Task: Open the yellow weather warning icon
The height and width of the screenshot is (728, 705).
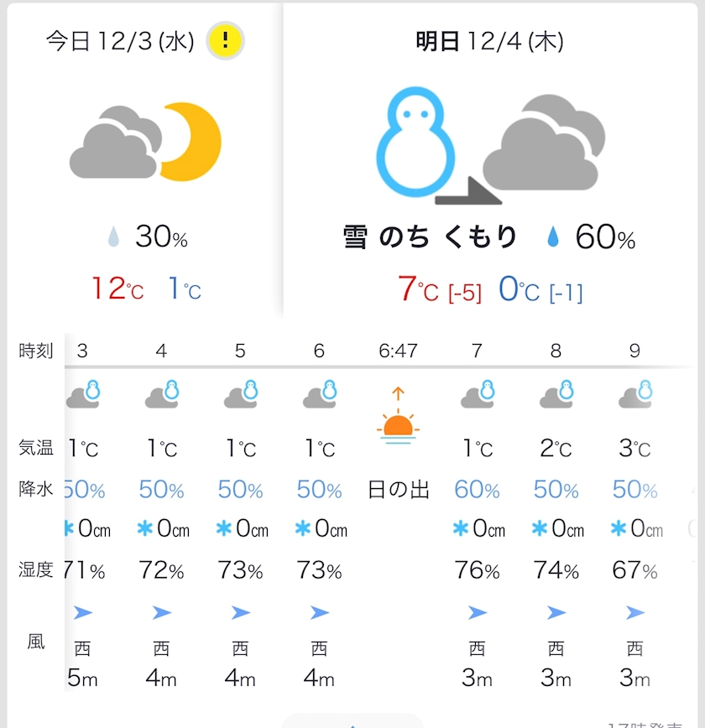Action: tap(226, 40)
